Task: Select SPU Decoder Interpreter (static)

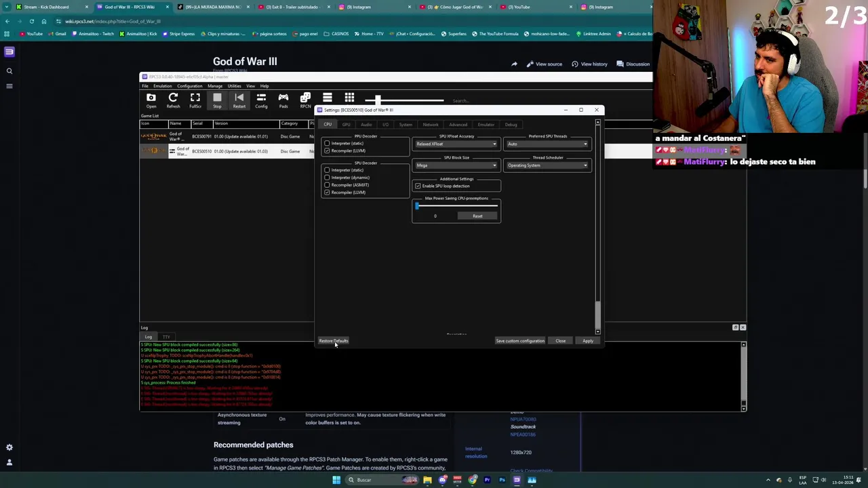Action: point(344,170)
